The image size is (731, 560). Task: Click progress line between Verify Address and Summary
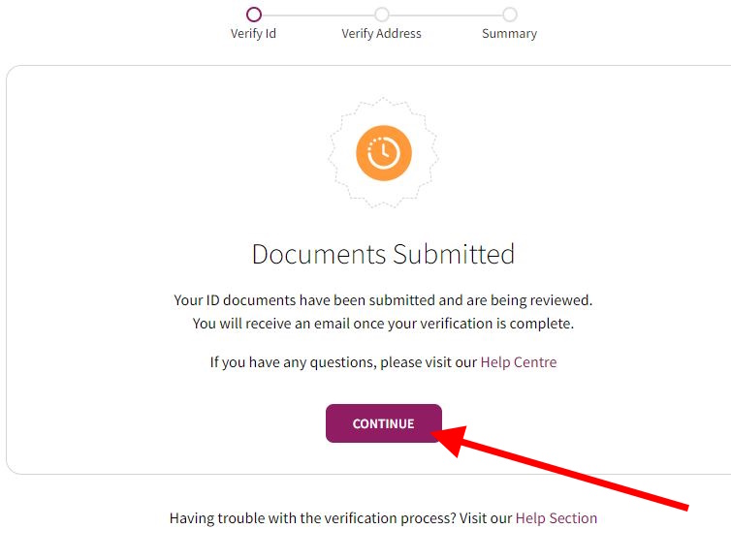pyautogui.click(x=446, y=15)
